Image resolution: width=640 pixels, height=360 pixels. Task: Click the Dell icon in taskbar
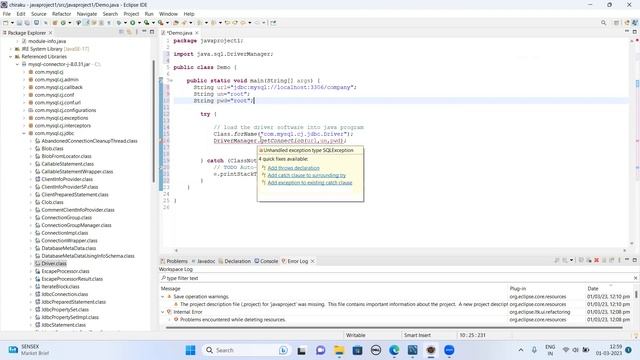coord(376,350)
